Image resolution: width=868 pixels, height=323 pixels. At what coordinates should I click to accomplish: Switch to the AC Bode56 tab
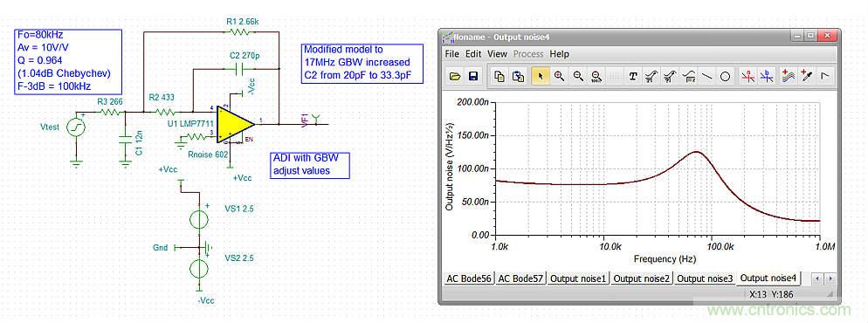pos(469,278)
